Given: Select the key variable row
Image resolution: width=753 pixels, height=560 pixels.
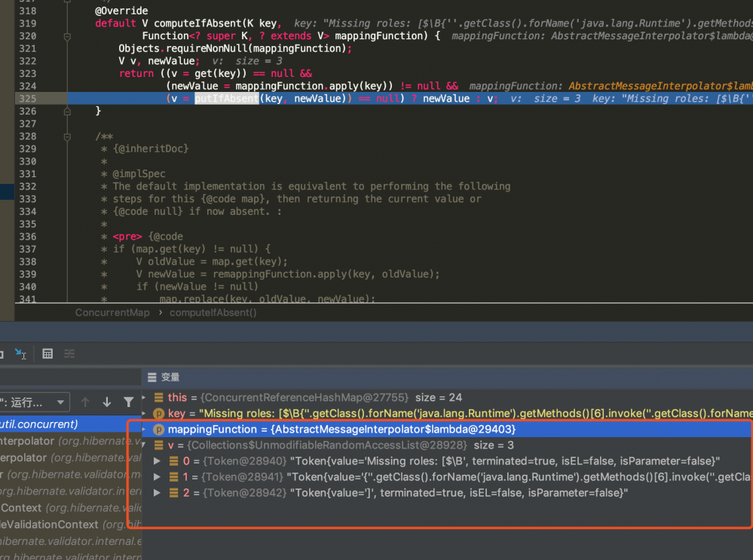Looking at the screenshot, I should 302,410.
